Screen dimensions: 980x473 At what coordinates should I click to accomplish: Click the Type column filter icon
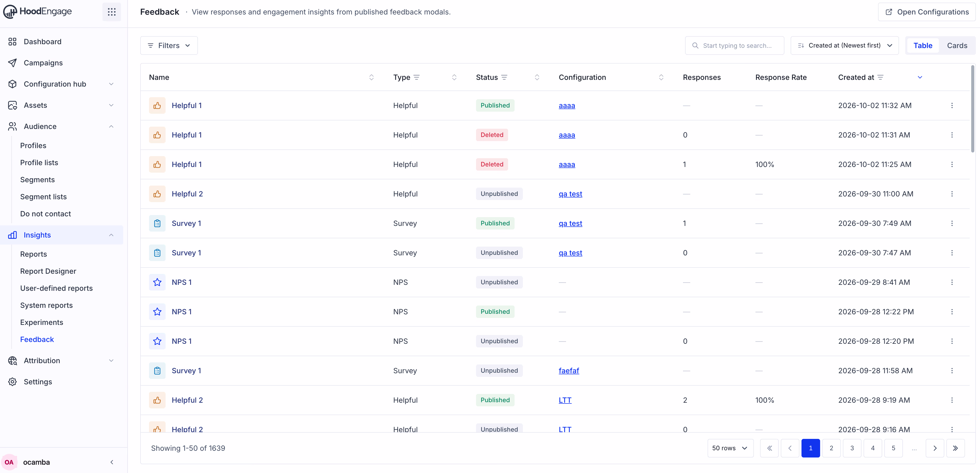(x=417, y=77)
